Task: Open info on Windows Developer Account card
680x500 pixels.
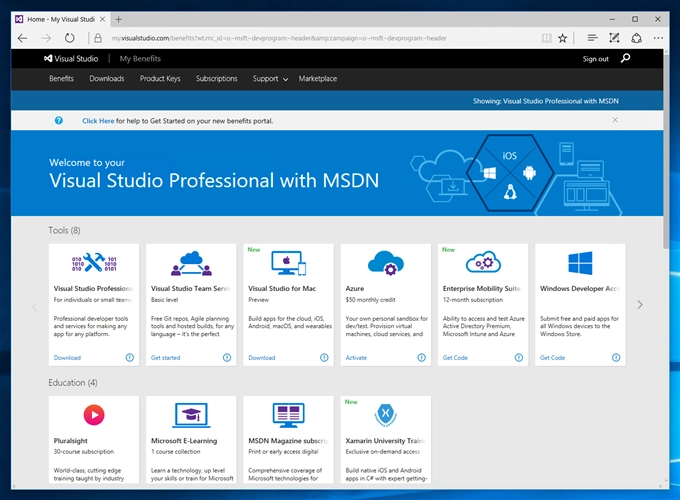Action: click(616, 357)
